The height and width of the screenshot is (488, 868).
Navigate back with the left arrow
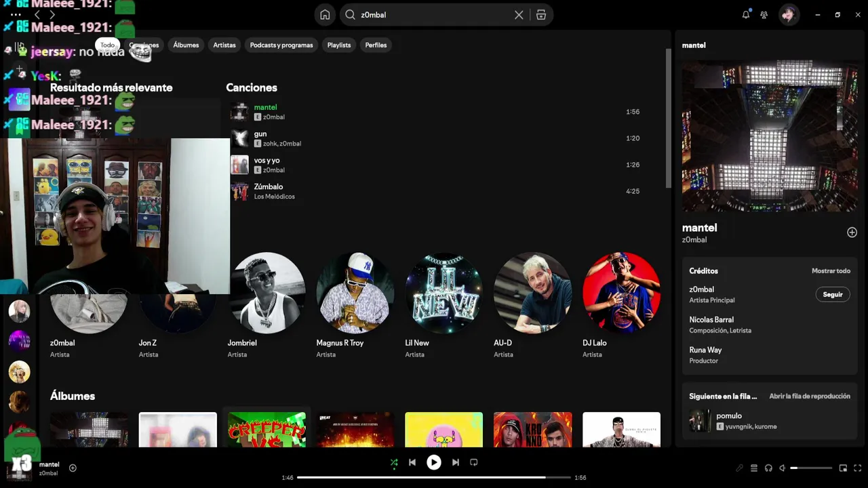[37, 14]
